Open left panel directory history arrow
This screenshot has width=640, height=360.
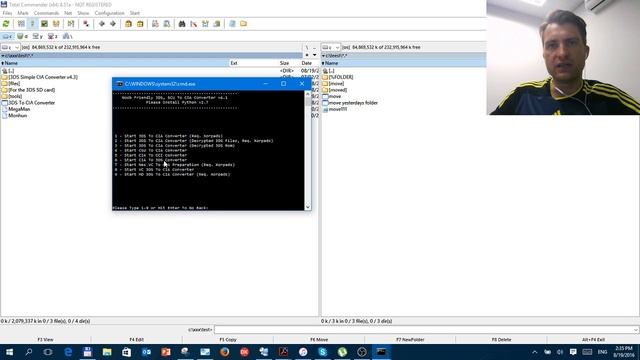[314, 55]
